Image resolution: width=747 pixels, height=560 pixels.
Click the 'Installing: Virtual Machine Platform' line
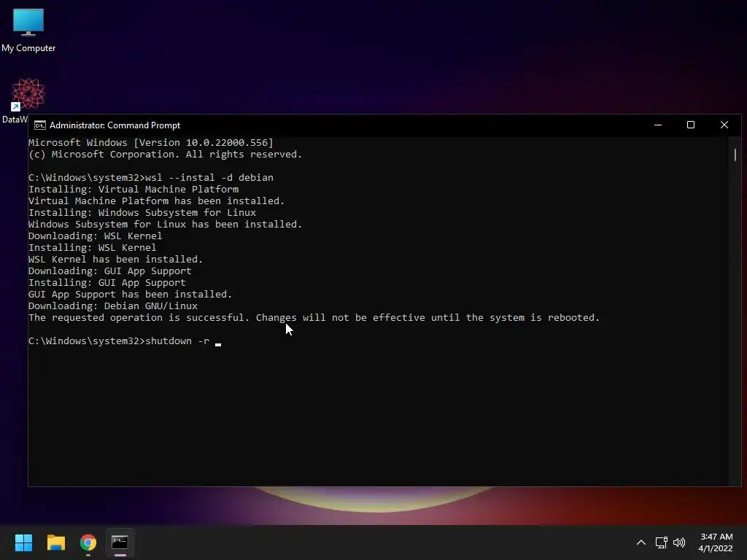[x=133, y=189]
